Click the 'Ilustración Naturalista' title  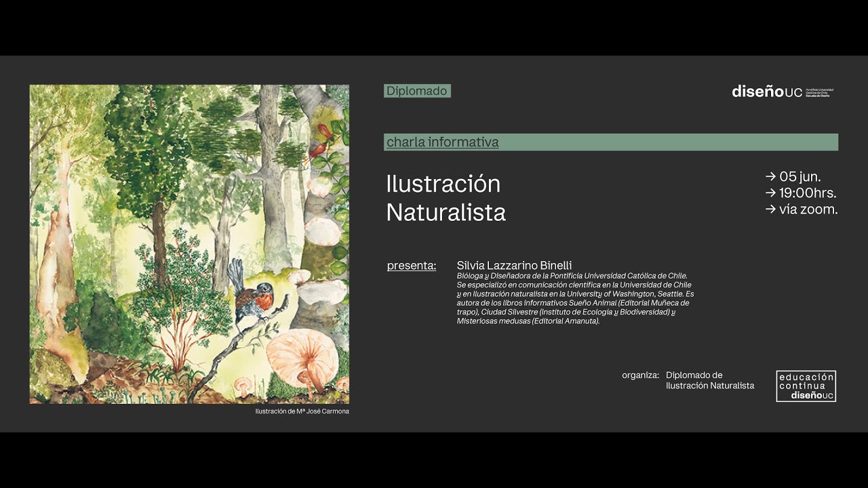coord(446,198)
